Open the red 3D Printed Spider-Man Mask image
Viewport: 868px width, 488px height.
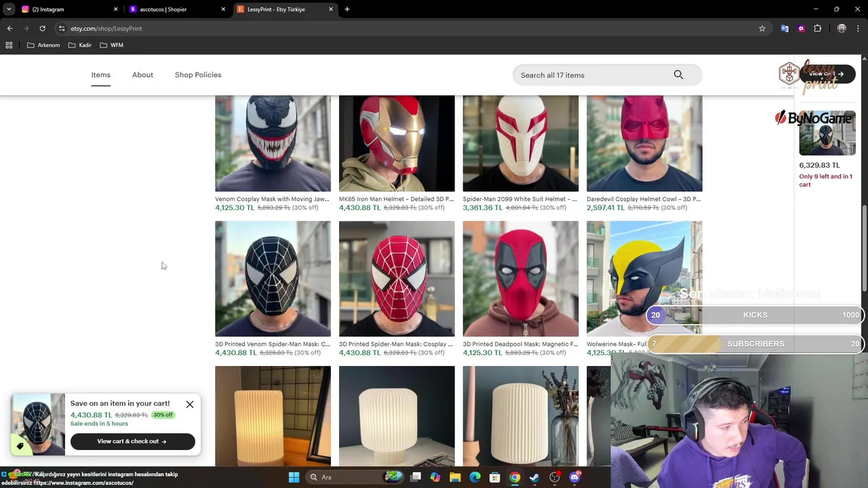click(397, 279)
